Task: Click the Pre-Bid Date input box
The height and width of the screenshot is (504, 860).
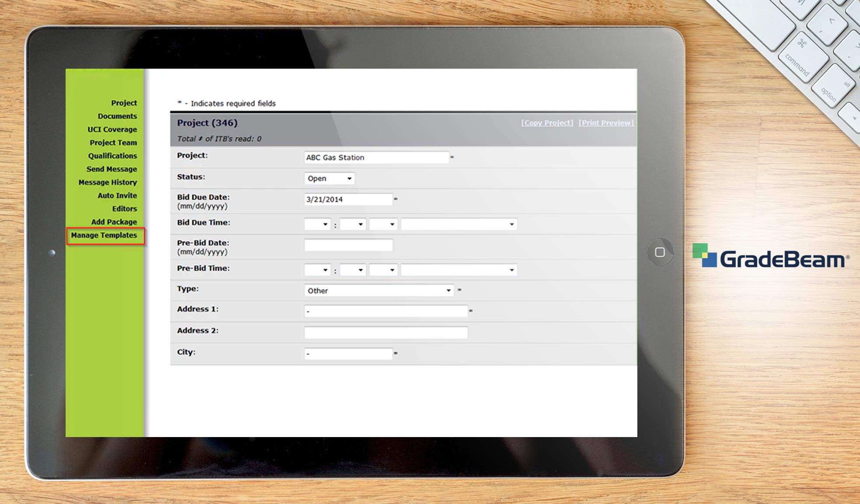Action: (348, 245)
